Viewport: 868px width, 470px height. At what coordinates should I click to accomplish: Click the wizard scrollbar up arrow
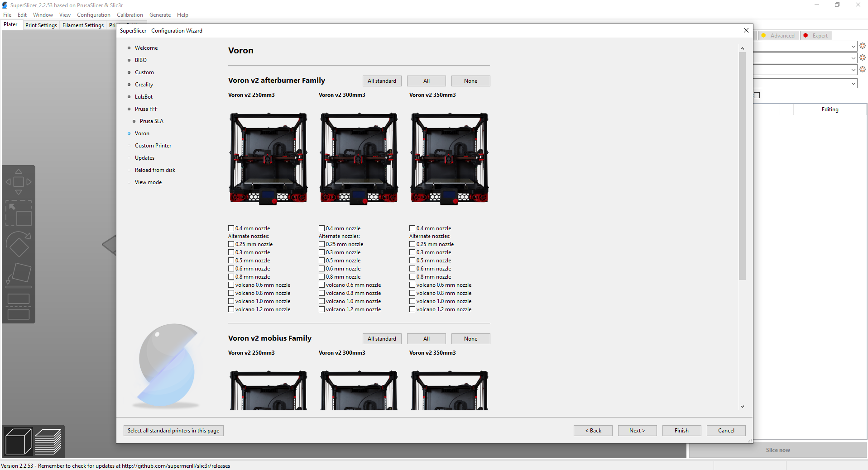click(x=742, y=48)
